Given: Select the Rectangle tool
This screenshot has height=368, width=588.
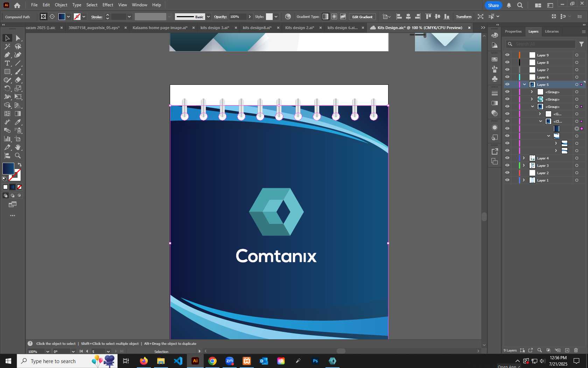Looking at the screenshot, I should [x=7, y=71].
